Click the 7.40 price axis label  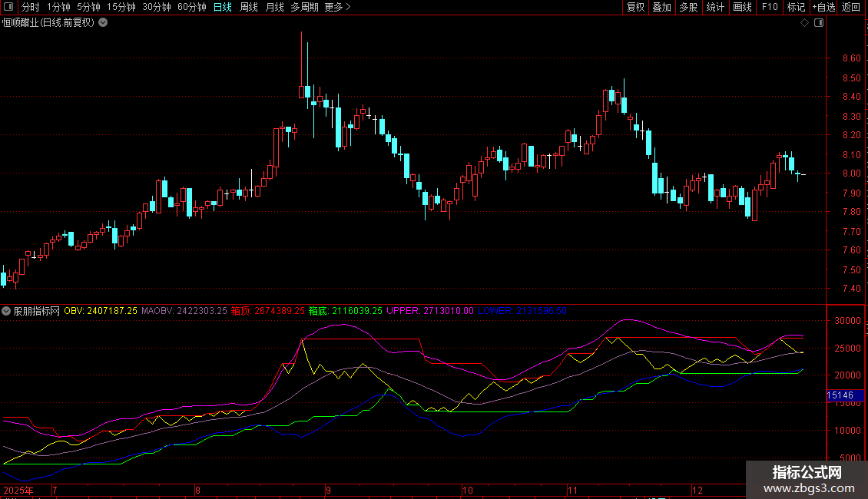click(x=851, y=288)
